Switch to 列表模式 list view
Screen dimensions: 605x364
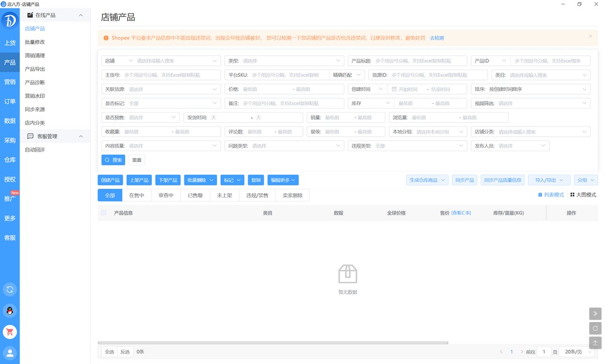[551, 195]
